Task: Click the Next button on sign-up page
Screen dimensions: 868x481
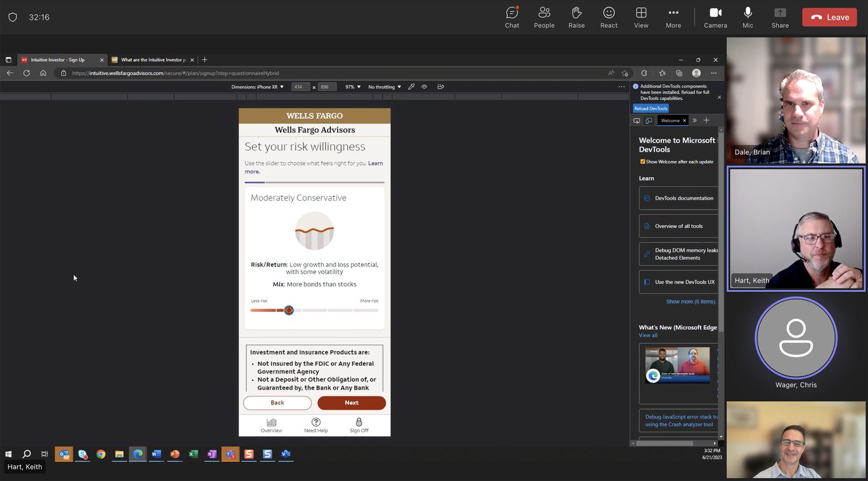Action: pos(351,403)
